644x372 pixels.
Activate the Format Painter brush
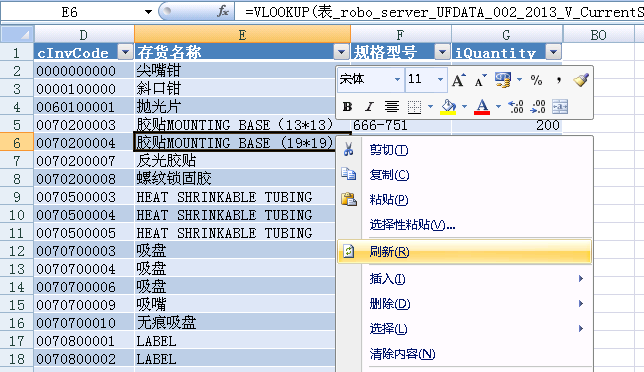[581, 80]
